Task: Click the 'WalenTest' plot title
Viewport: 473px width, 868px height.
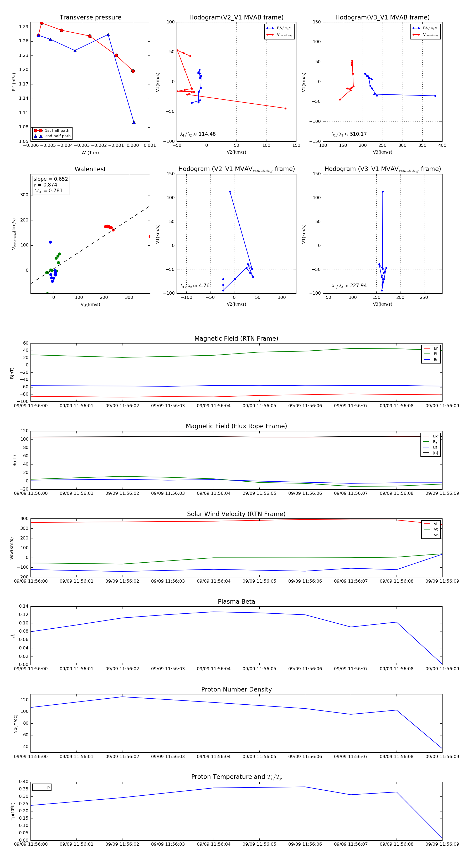Action: 90,169
